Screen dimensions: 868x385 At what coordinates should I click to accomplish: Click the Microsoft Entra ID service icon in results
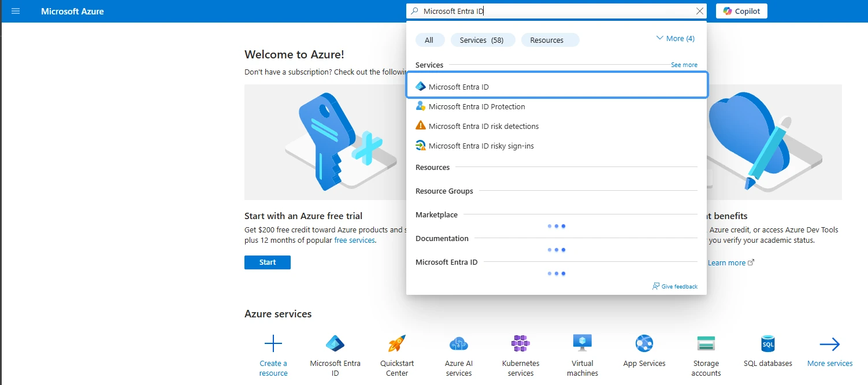click(421, 87)
